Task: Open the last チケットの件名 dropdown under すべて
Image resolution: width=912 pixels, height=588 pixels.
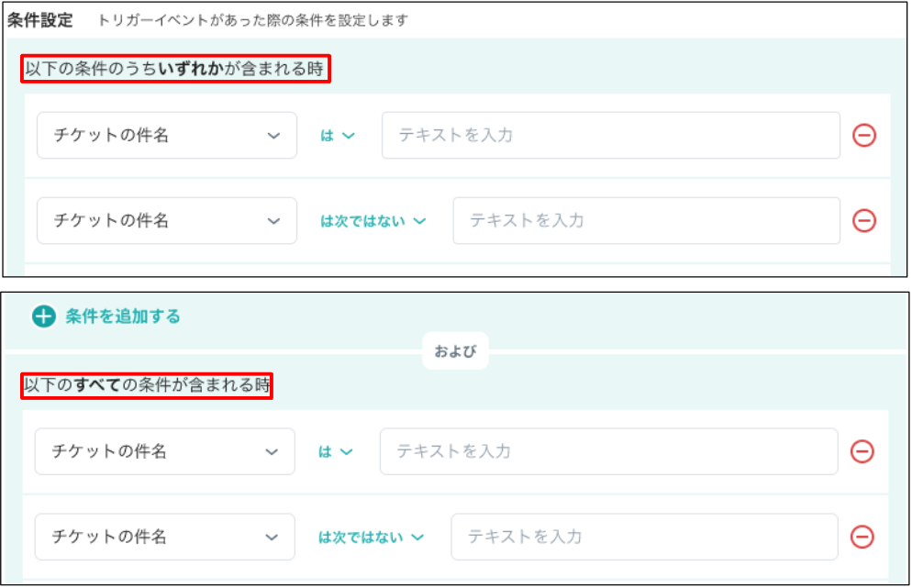Action: tap(165, 537)
